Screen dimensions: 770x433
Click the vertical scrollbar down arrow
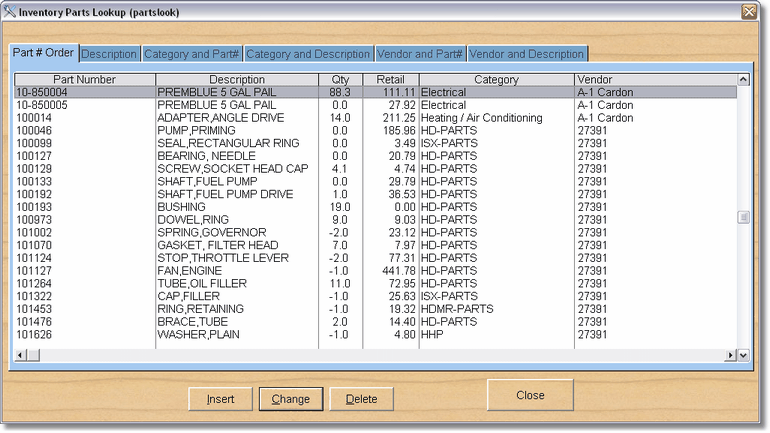pyautogui.click(x=743, y=355)
